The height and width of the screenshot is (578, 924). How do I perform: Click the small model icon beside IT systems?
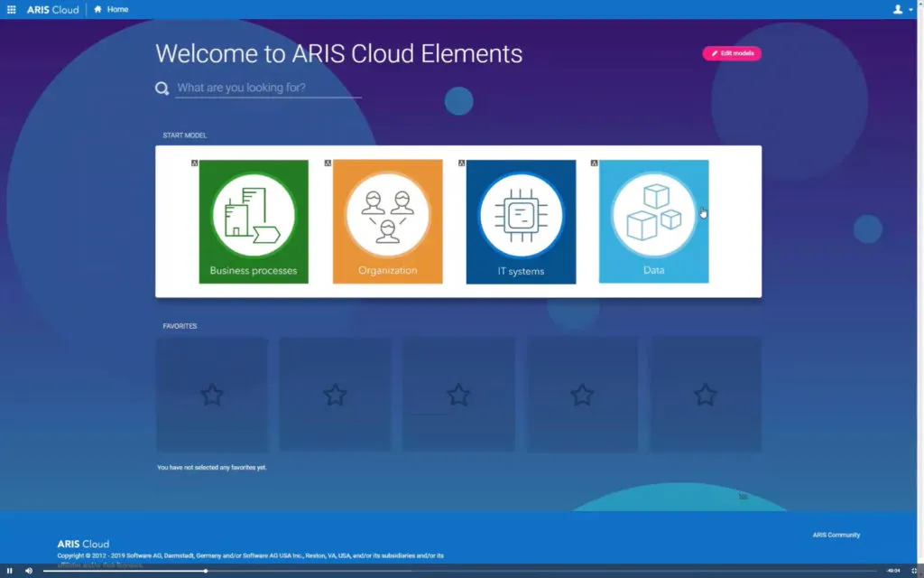(461, 163)
